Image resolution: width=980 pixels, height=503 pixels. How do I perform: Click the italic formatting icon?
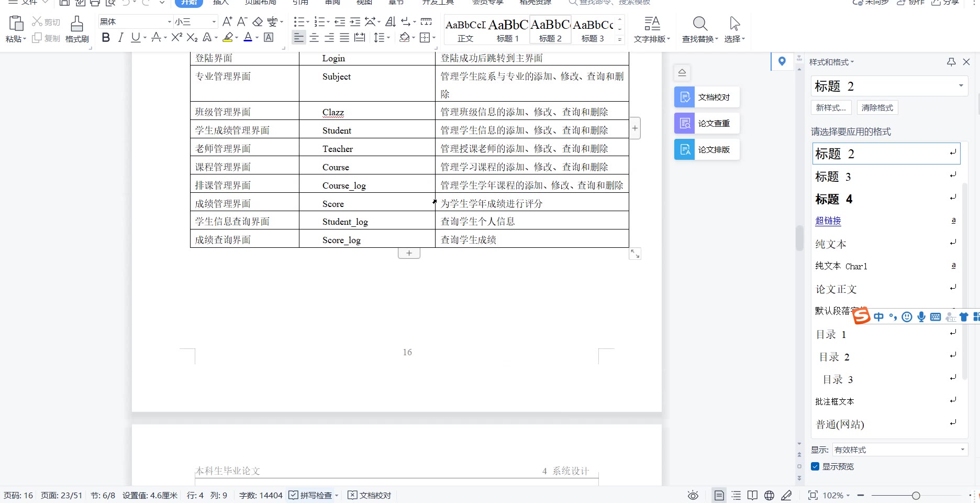(x=121, y=38)
